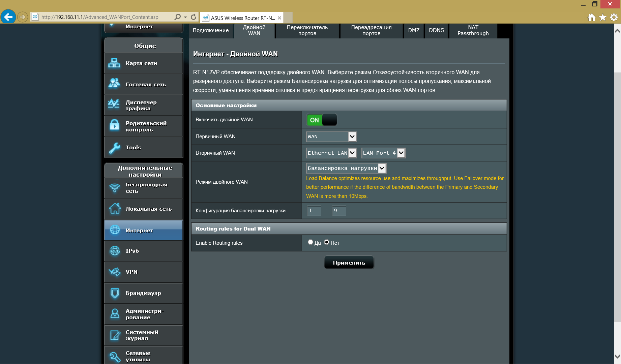Click the browser back arrow button
621x364 pixels.
pos(8,17)
